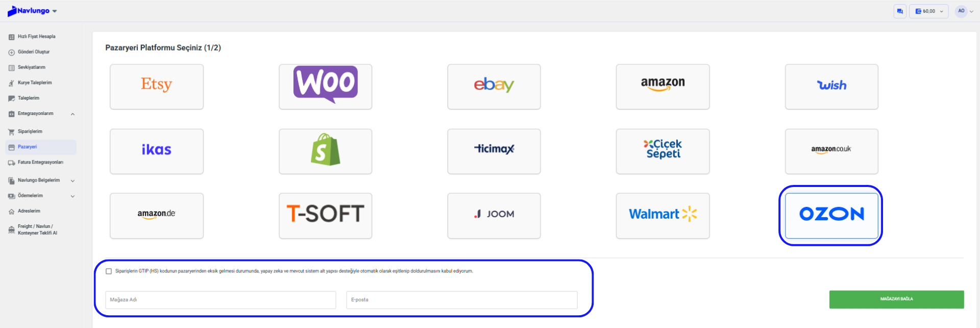980x328 pixels.
Task: Pick the Shopify bag logo
Action: tap(325, 151)
